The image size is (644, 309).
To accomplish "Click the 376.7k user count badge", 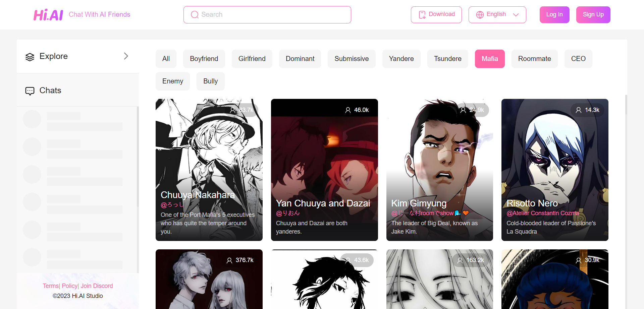I will click(240, 260).
